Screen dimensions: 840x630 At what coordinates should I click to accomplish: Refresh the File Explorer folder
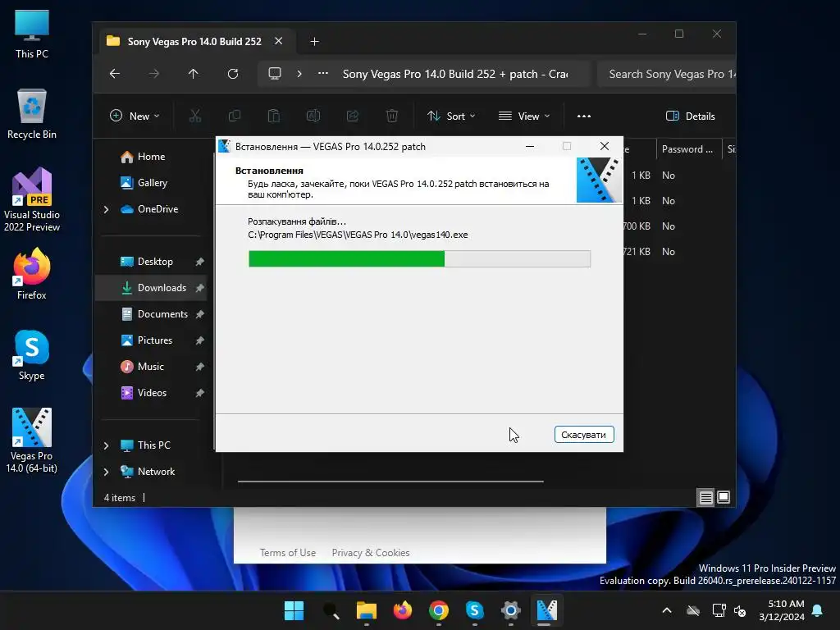click(x=232, y=73)
